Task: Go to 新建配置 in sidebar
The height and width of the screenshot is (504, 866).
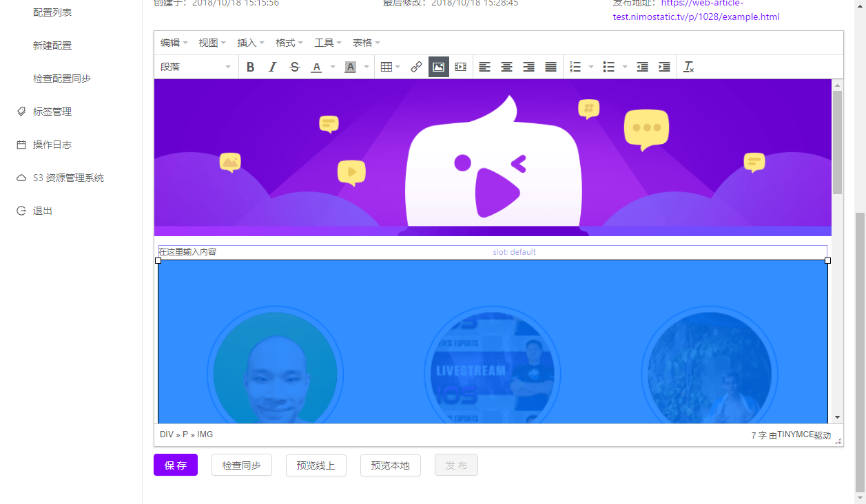Action: click(52, 45)
